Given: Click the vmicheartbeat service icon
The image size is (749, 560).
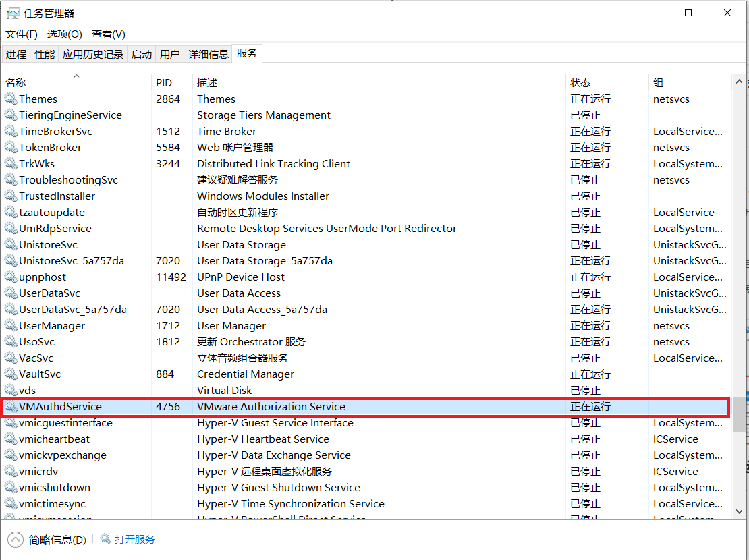Looking at the screenshot, I should (x=11, y=439).
